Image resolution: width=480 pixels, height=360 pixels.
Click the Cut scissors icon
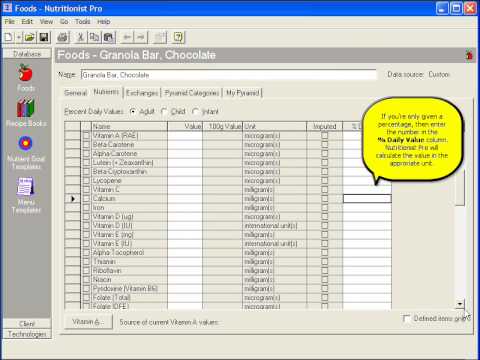[x=80, y=37]
